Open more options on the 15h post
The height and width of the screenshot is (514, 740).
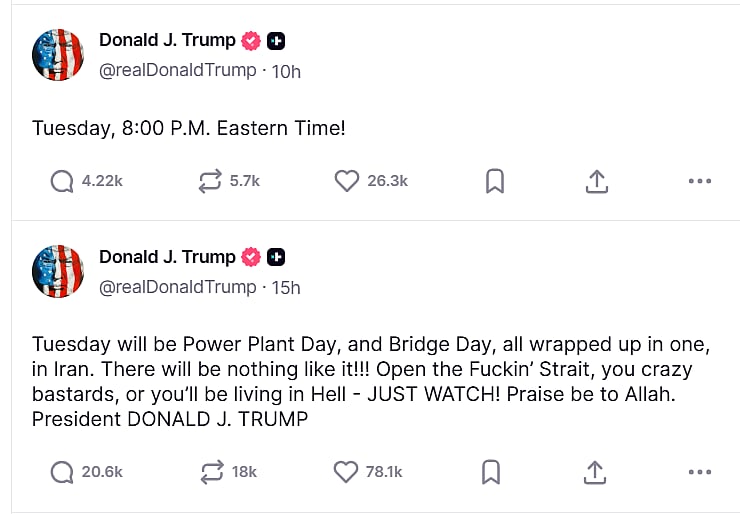[700, 471]
